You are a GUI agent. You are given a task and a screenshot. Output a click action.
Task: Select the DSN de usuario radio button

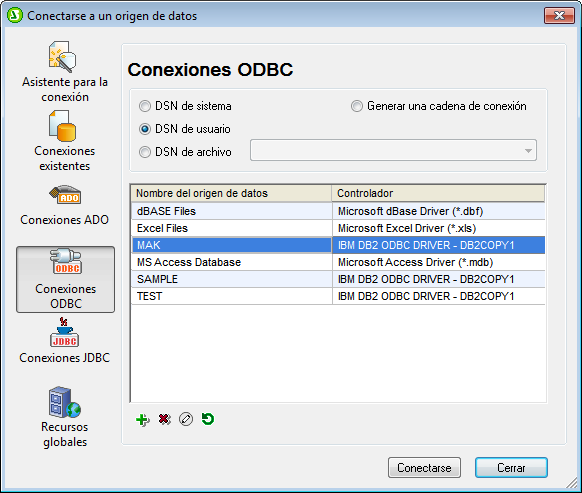click(x=145, y=129)
